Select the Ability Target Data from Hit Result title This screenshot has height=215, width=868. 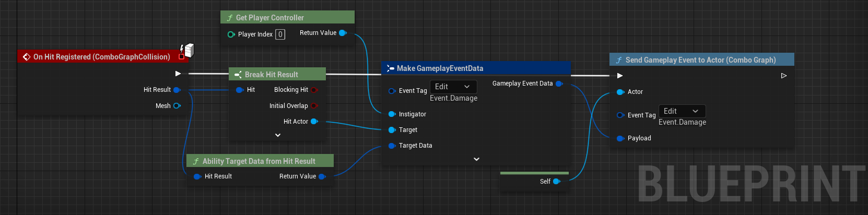point(259,161)
